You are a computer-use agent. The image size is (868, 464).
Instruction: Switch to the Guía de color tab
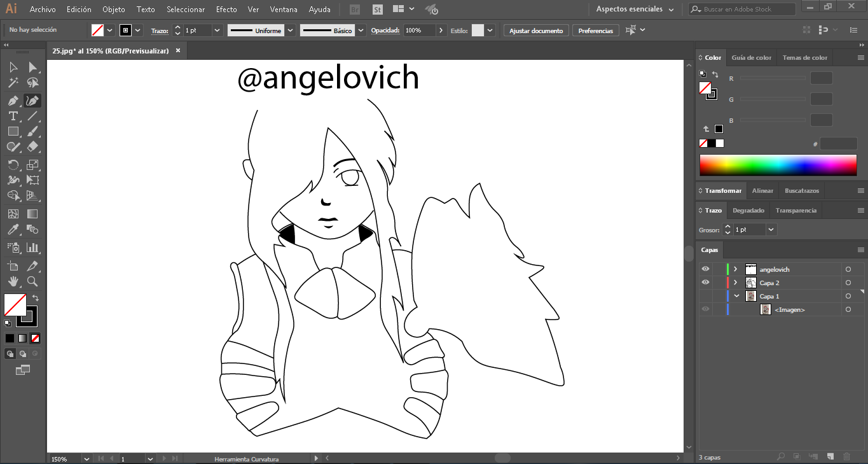pyautogui.click(x=751, y=57)
